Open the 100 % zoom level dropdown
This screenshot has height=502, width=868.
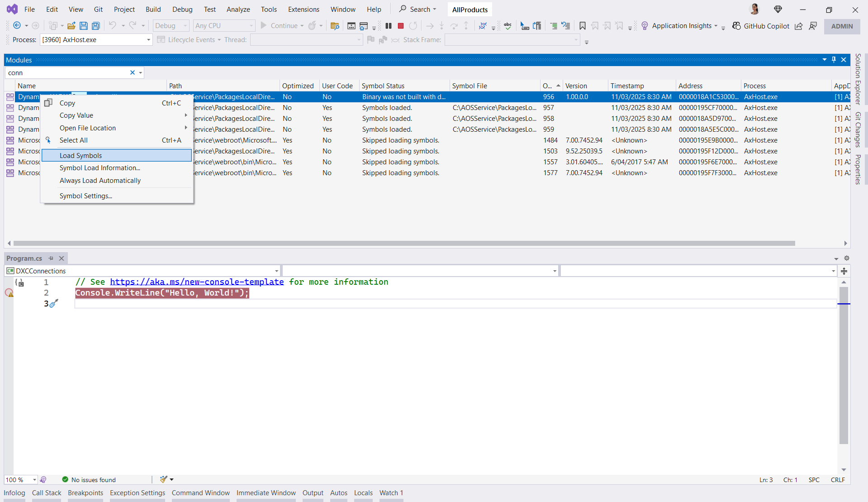pyautogui.click(x=21, y=480)
